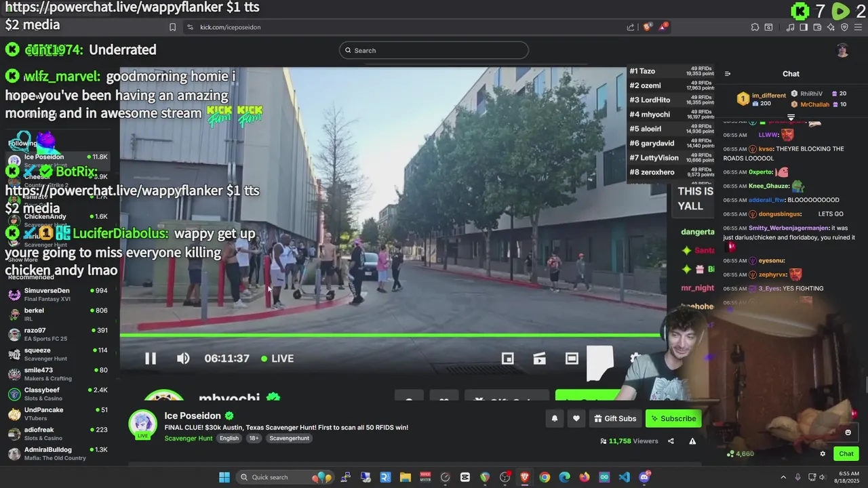The height and width of the screenshot is (488, 868).
Task: Open mini player mode icon
Action: click(x=507, y=359)
